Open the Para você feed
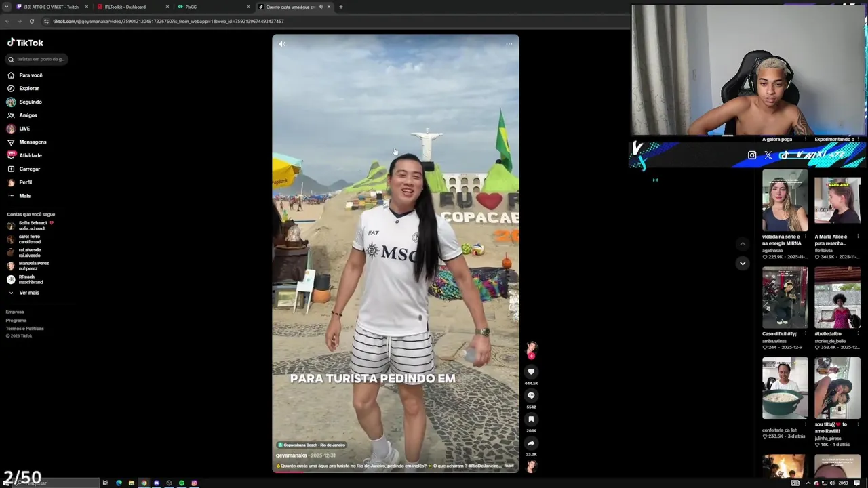868x488 pixels. click(x=25, y=75)
